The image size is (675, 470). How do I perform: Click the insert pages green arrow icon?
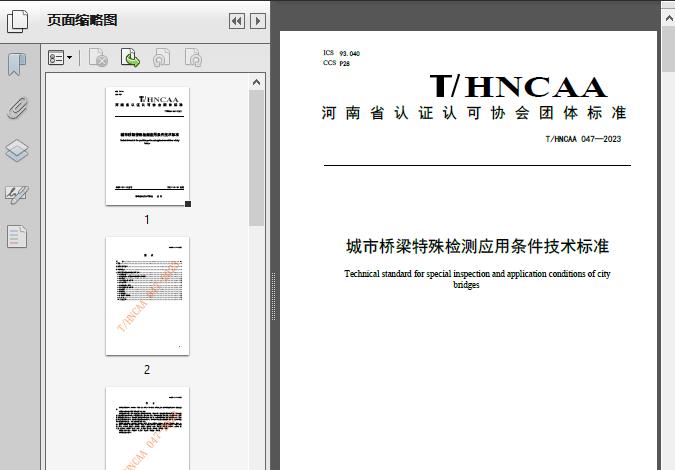[x=130, y=58]
